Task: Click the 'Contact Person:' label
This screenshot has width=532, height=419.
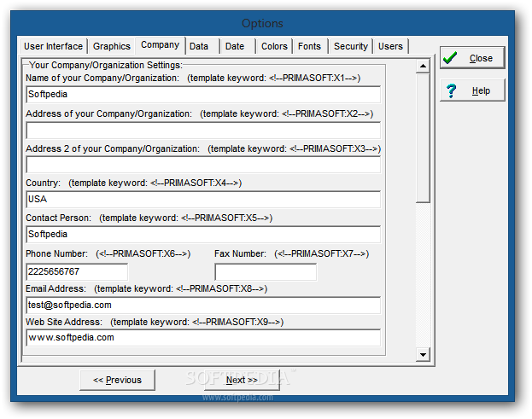Action: click(58, 218)
